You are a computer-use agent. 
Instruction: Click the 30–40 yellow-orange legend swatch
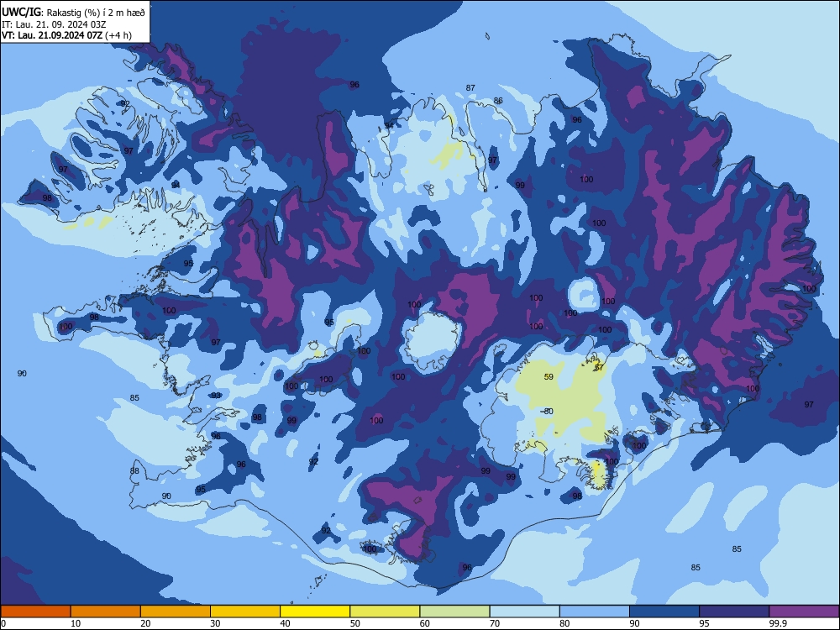click(x=245, y=612)
